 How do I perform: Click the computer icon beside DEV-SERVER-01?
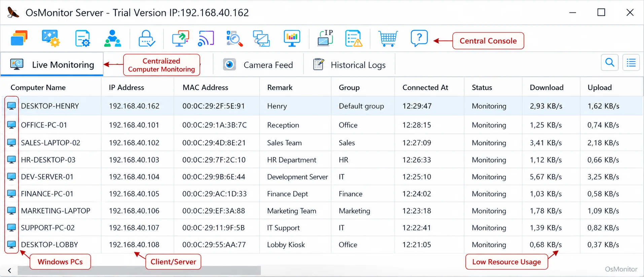[x=11, y=177]
